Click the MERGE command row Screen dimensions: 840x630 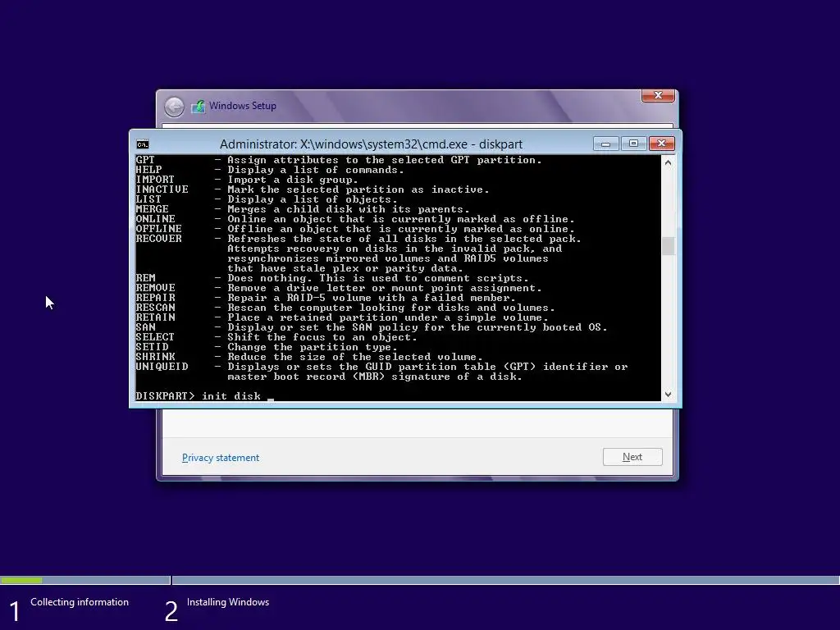pos(303,209)
